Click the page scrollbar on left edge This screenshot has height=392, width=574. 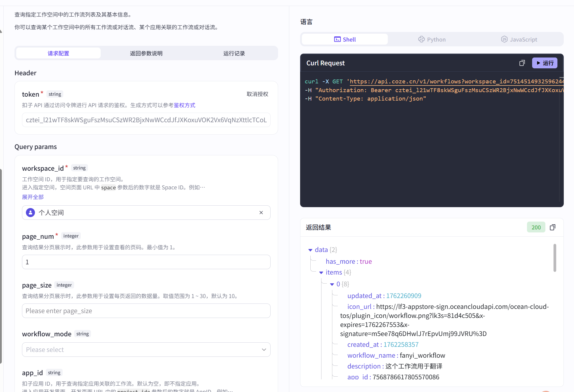pyautogui.click(x=1, y=266)
